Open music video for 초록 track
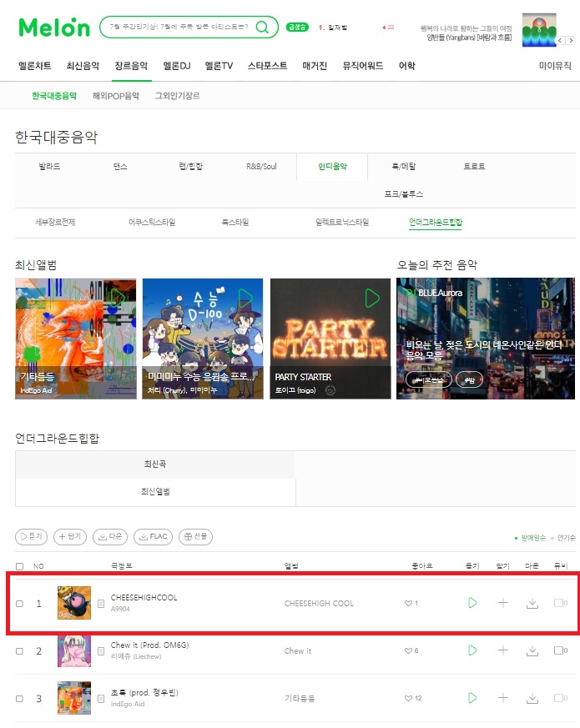 (561, 697)
